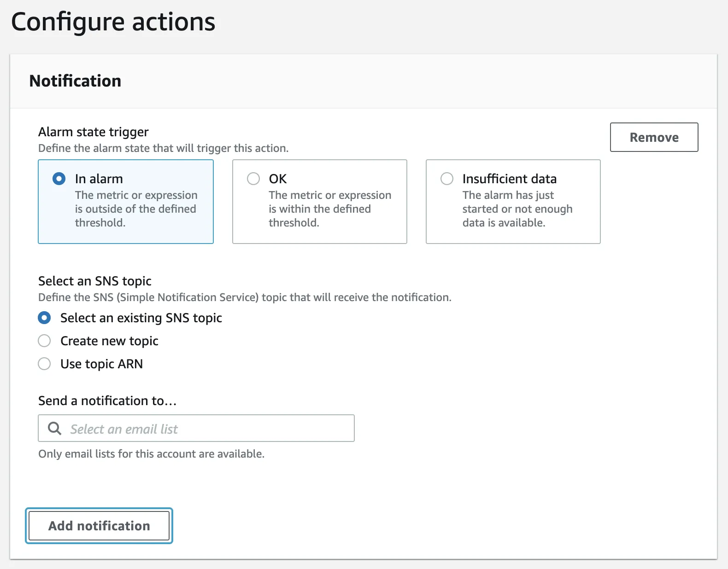Choose the OK state radio button

pos(253,179)
